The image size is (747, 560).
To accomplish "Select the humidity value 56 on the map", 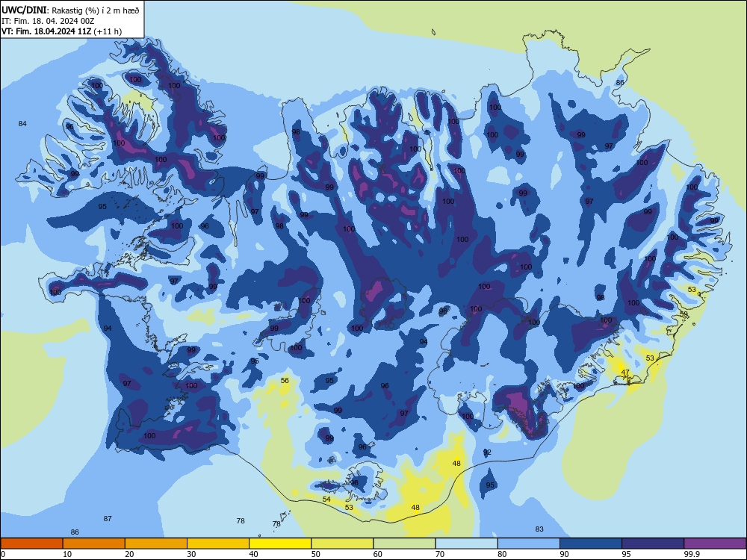I will (x=285, y=381).
